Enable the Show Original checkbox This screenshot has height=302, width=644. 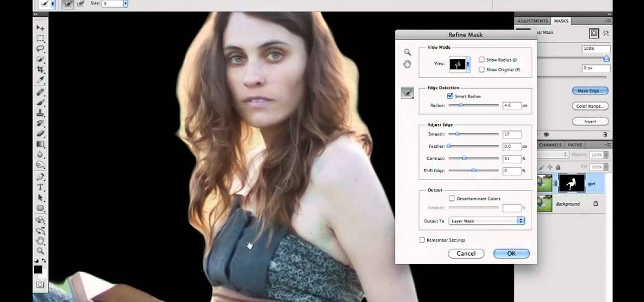(x=481, y=69)
